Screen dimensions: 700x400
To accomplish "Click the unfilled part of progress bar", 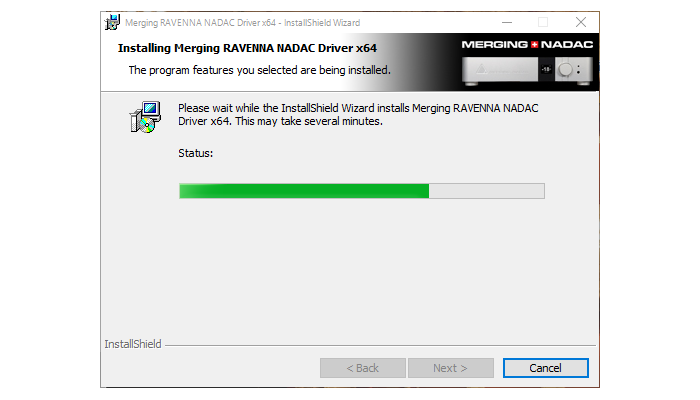I will click(487, 191).
